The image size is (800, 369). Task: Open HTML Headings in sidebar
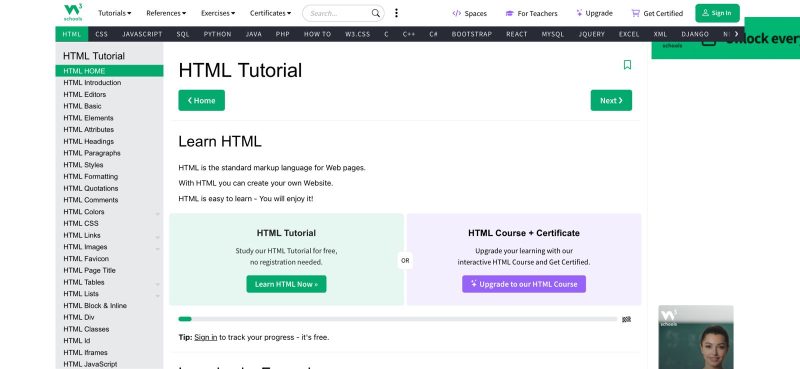(x=109, y=141)
